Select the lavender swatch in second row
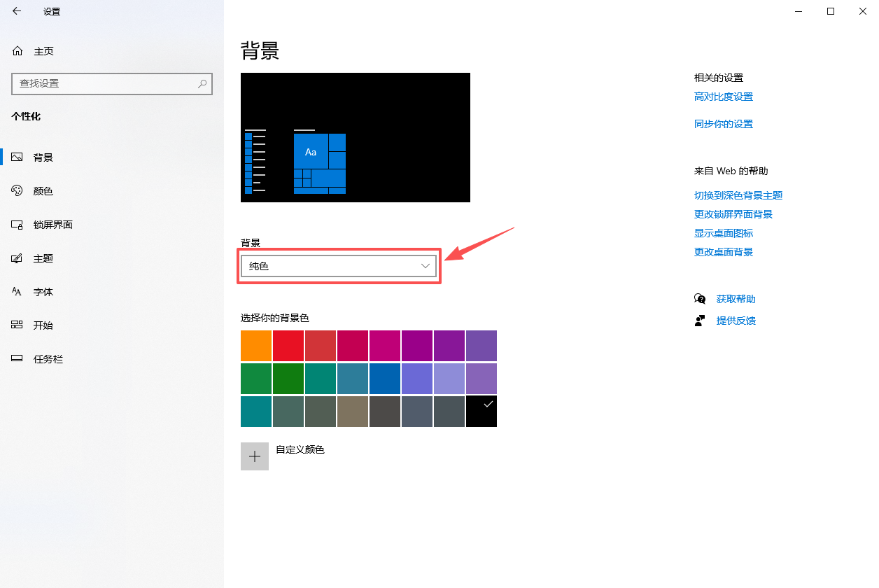 pos(449,379)
